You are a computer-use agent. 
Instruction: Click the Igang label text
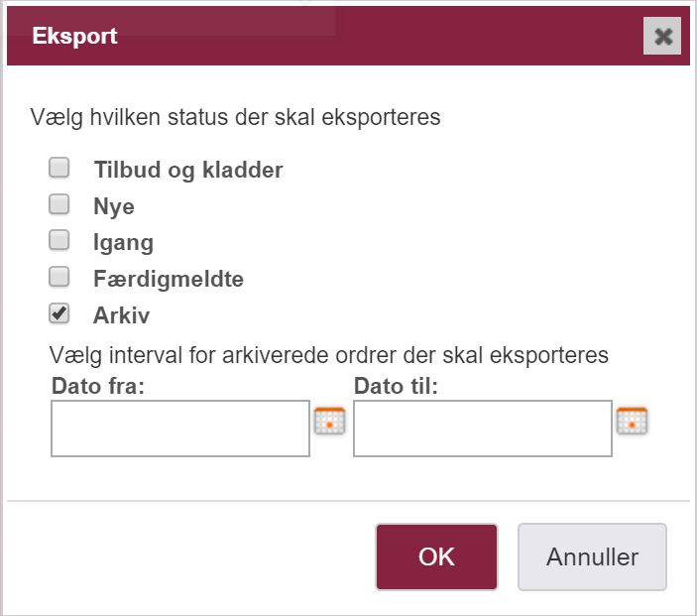coord(123,243)
